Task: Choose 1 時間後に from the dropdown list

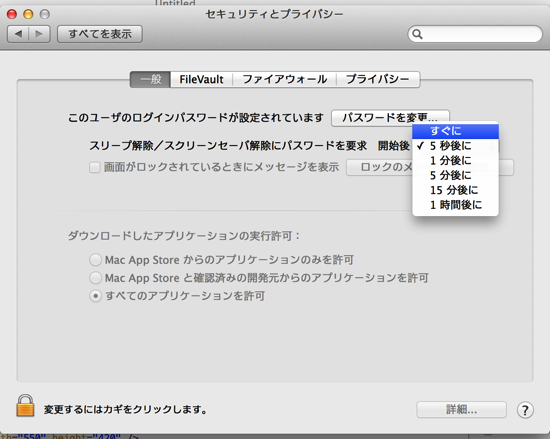Action: point(455,205)
